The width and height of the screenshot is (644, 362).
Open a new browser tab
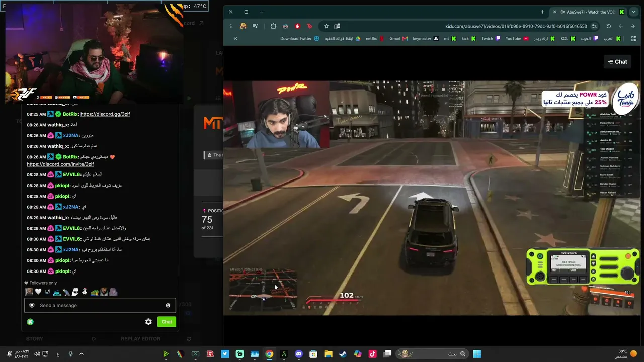pyautogui.click(x=542, y=12)
